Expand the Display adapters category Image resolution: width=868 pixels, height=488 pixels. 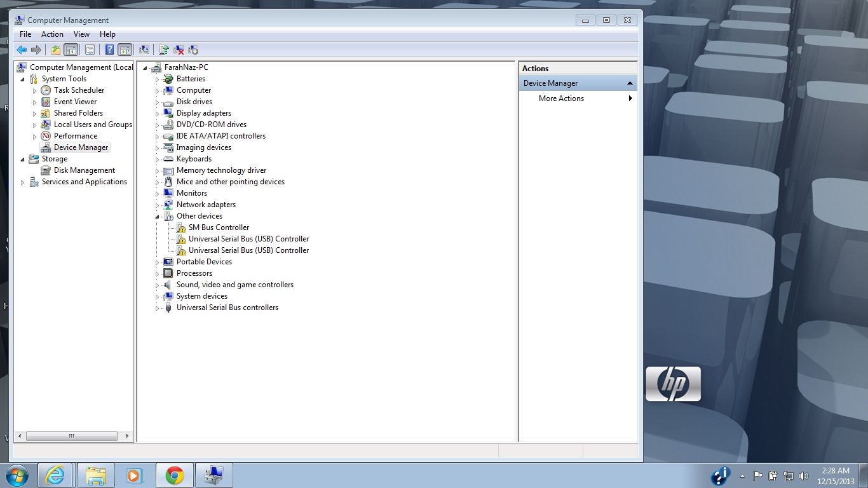[157, 114]
